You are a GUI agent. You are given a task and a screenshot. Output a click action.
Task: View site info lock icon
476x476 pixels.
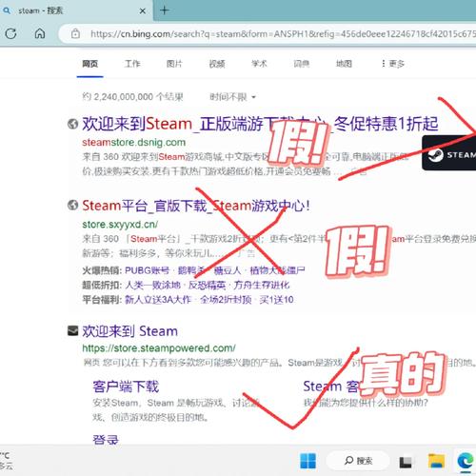75,33
